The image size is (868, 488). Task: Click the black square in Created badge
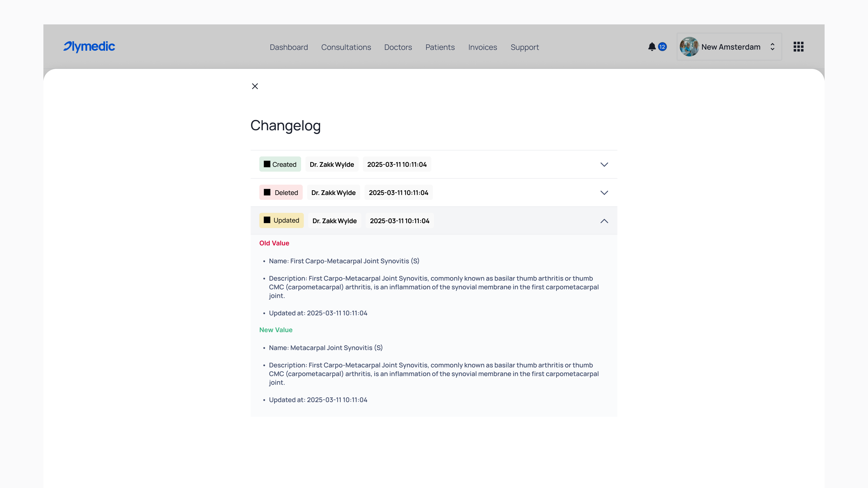point(267,164)
